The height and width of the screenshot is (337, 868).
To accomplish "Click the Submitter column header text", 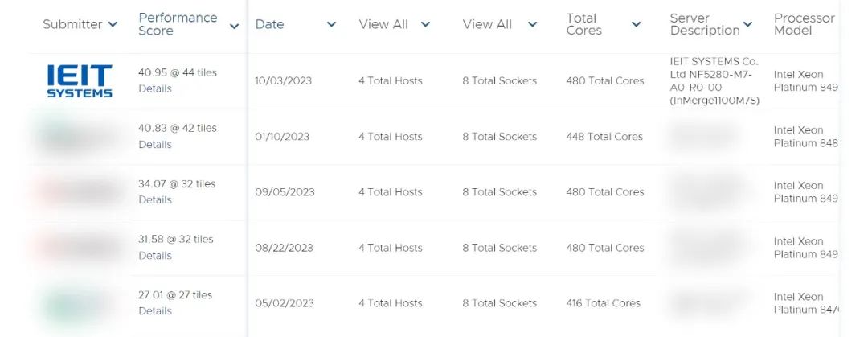I will pyautogui.click(x=72, y=24).
